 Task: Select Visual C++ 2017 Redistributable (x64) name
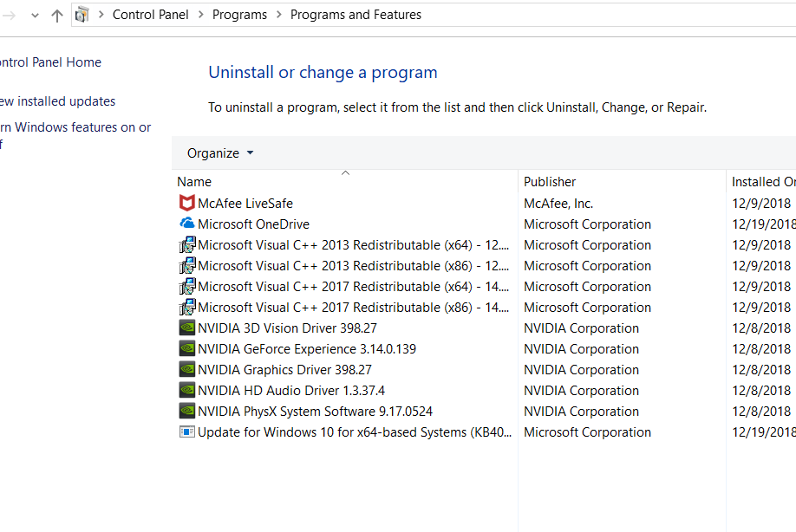[353, 287]
